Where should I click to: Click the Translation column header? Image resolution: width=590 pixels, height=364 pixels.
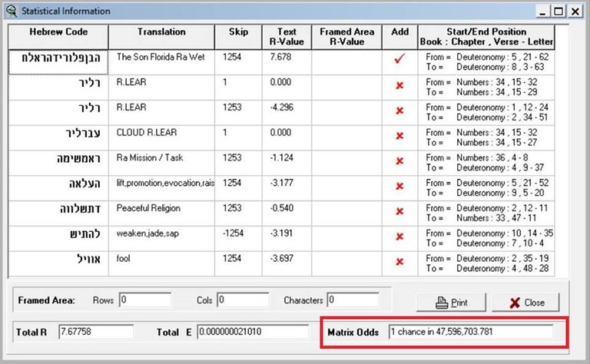tap(161, 37)
